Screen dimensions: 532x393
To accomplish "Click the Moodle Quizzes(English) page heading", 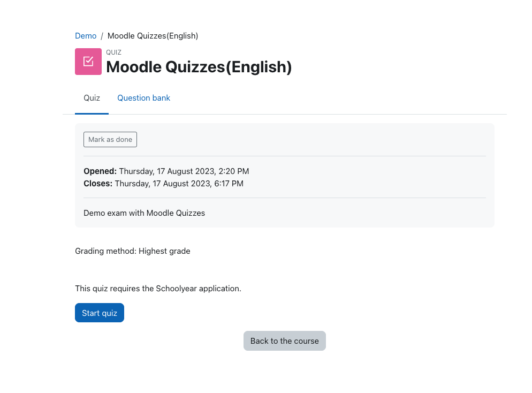I will point(199,66).
